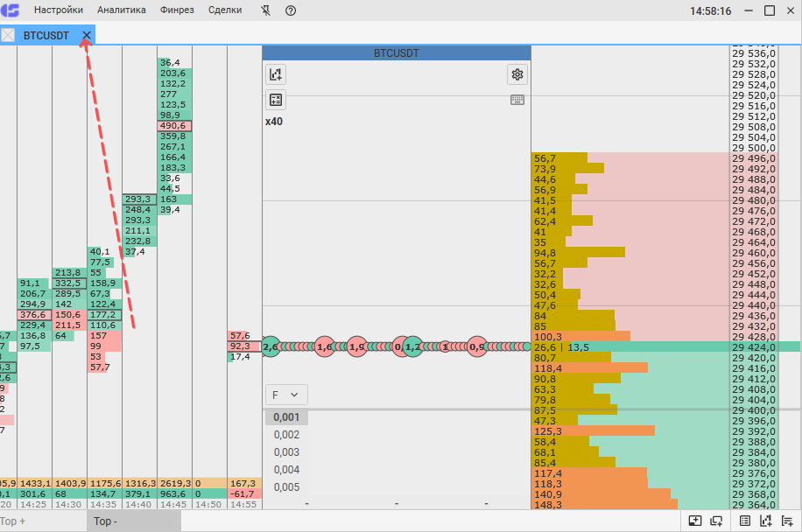Click the 332,5 cluster cell

point(69,283)
